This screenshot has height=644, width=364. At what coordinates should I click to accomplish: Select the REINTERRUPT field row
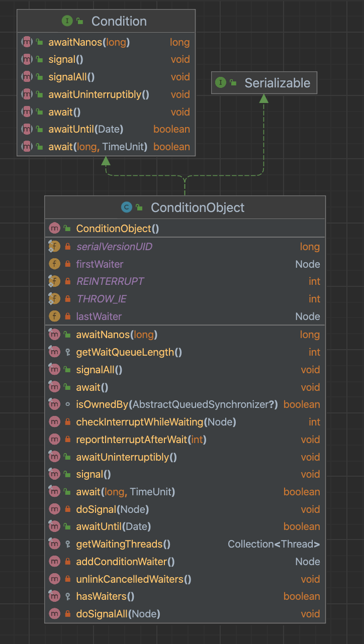point(110,281)
